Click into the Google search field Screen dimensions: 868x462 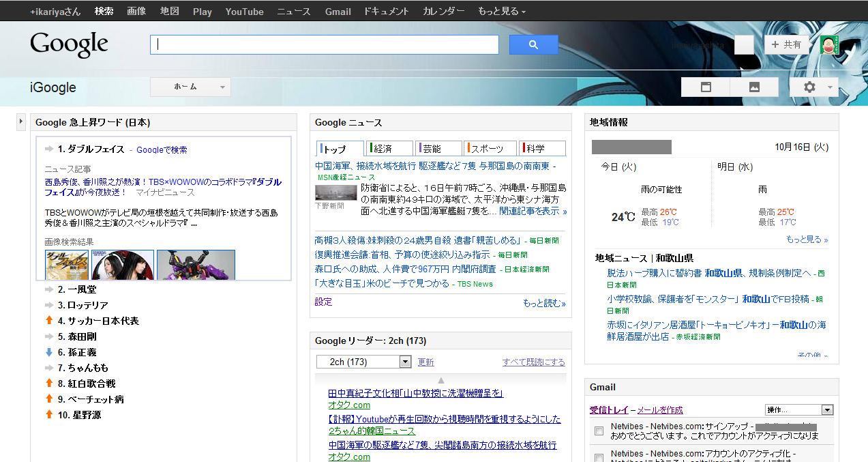tap(324, 45)
